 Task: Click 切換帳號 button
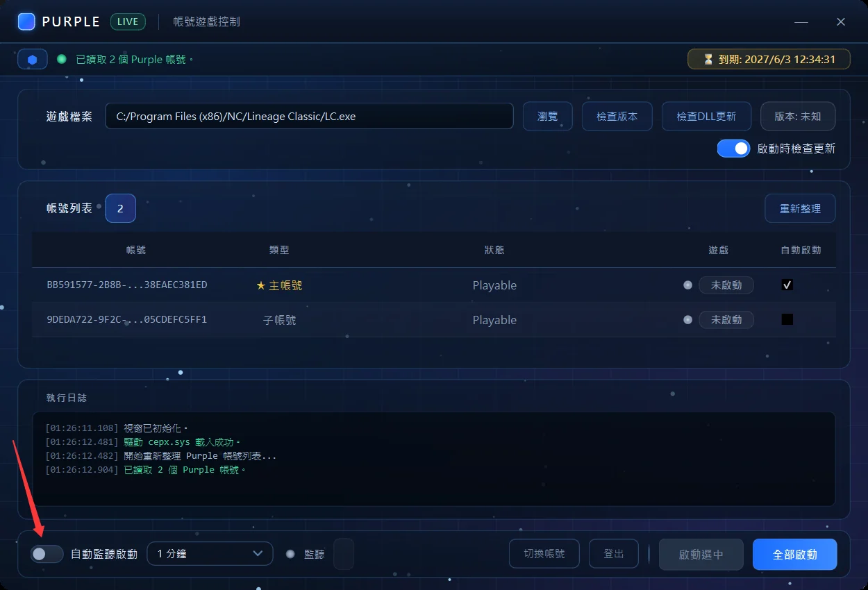click(x=544, y=554)
